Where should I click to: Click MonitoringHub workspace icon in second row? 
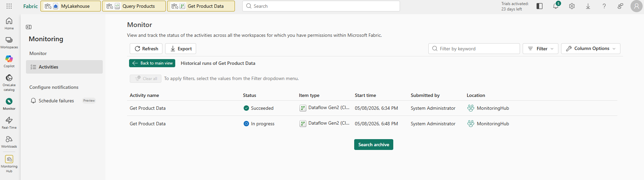point(471,124)
